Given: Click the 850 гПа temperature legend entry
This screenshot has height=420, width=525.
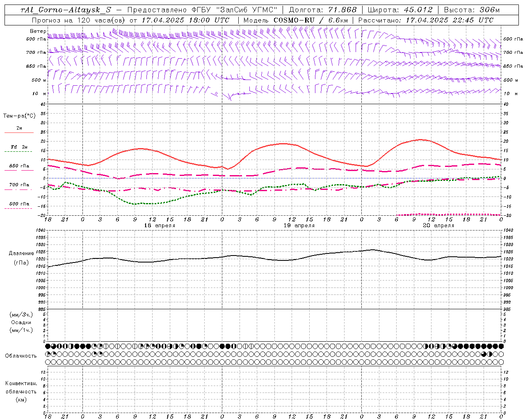Looking at the screenshot, I should click(19, 166).
